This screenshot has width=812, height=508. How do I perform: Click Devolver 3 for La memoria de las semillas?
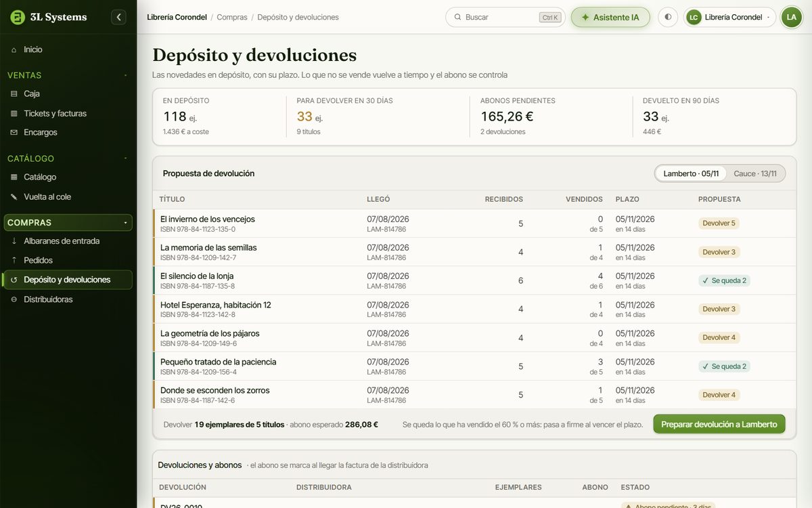click(x=719, y=252)
